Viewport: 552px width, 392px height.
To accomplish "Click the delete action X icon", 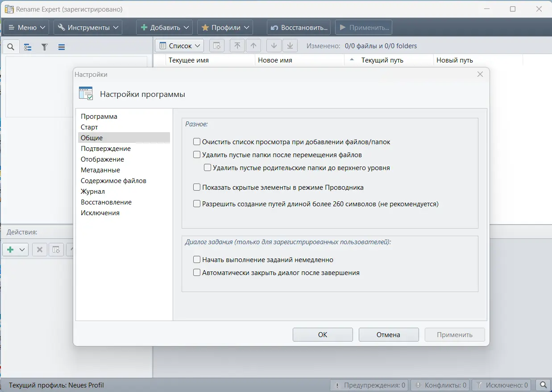I will (39, 250).
